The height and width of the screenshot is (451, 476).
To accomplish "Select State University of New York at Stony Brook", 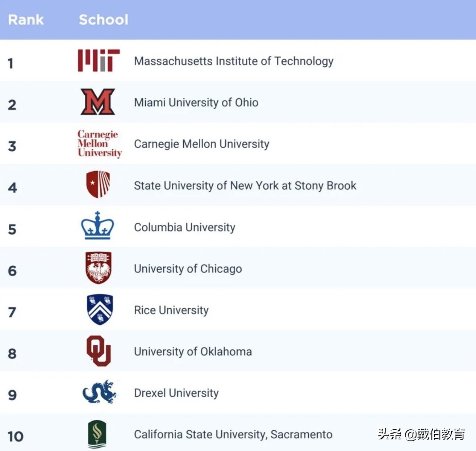I will (245, 186).
